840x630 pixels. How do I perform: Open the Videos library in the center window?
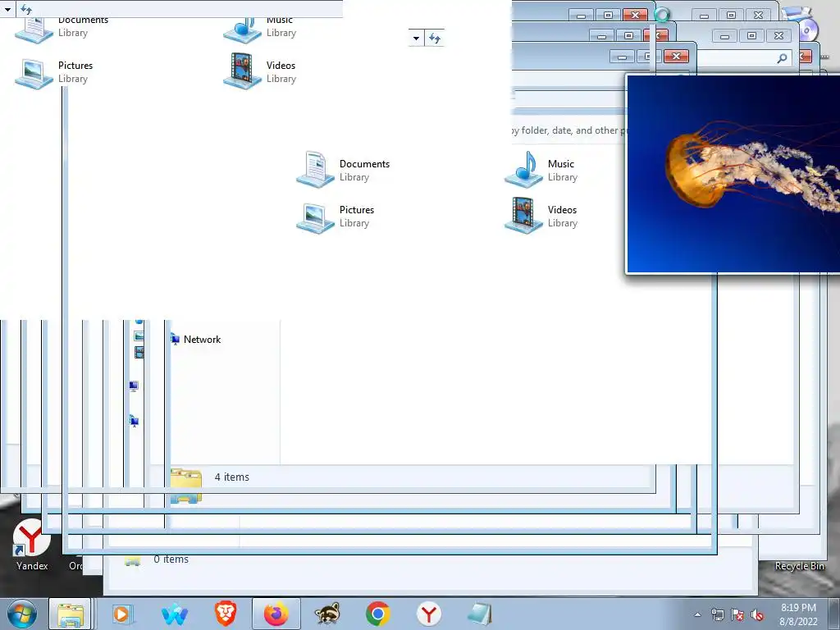coord(541,216)
